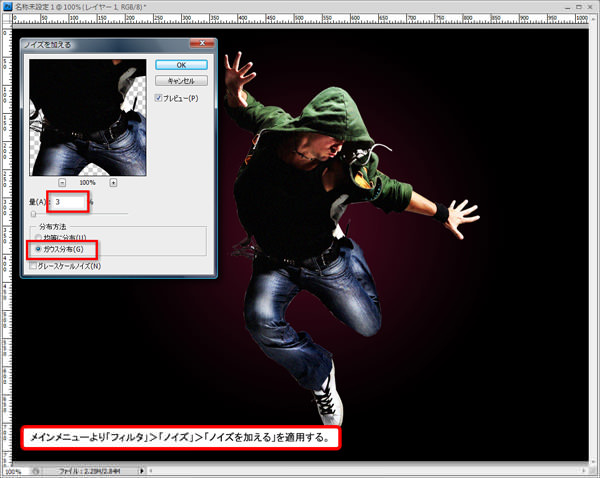Click the 100% preview zoom label
600x478 pixels.
[88, 183]
